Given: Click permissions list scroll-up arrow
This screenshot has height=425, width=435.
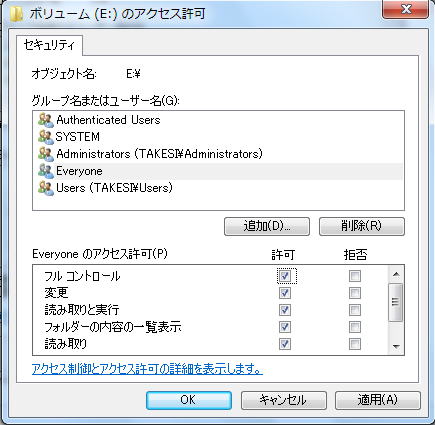Looking at the screenshot, I should click(396, 274).
